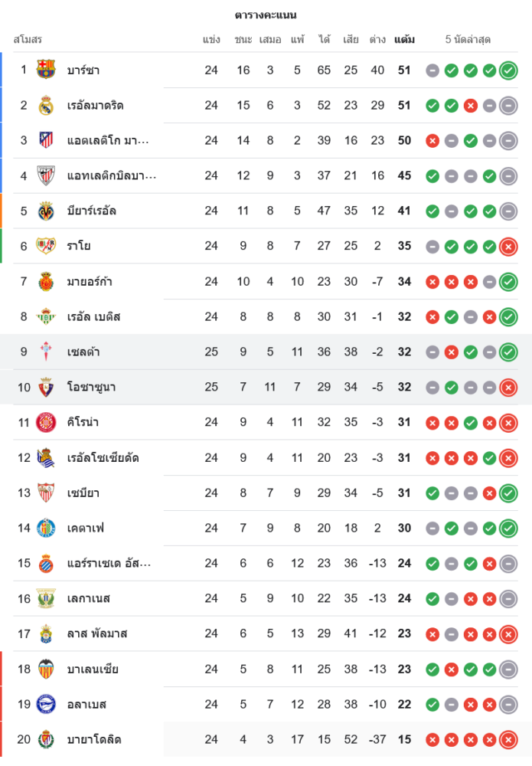Click the Villarreal yellow crest icon
532x766 pixels.
(46, 211)
